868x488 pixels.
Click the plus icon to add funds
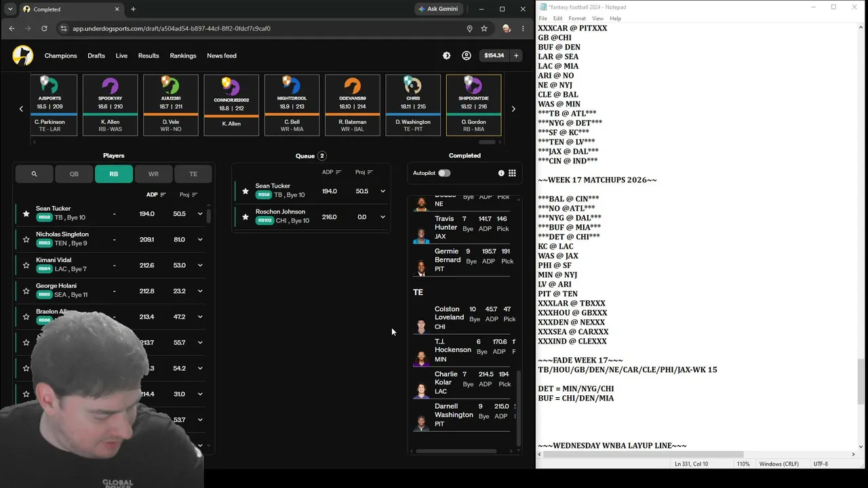tap(516, 56)
